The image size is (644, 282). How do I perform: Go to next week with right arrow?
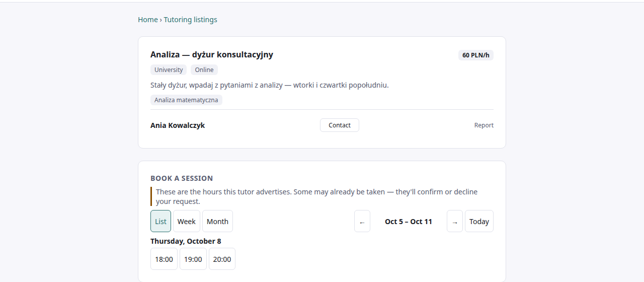(x=455, y=221)
